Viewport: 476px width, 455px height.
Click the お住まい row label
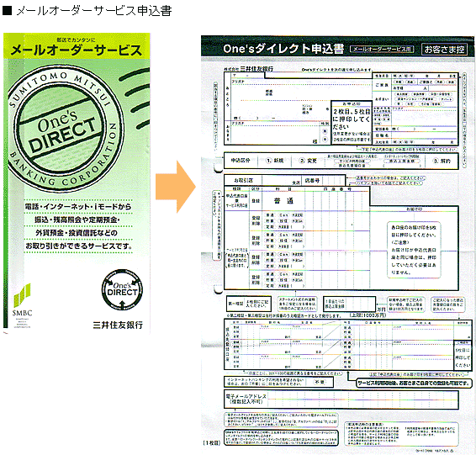382,99
